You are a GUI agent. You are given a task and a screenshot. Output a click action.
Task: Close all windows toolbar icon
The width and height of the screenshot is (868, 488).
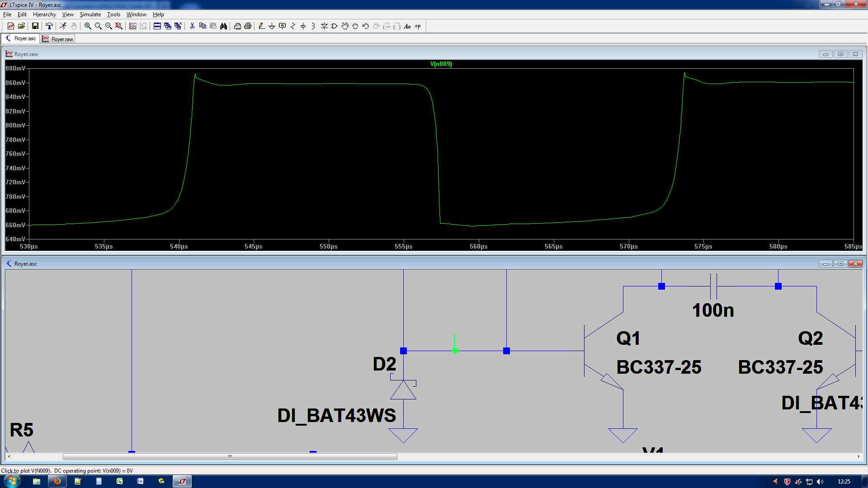click(x=178, y=26)
